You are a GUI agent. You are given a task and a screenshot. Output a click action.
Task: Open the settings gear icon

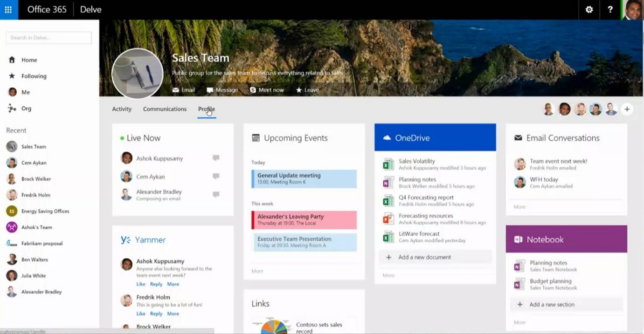point(589,10)
